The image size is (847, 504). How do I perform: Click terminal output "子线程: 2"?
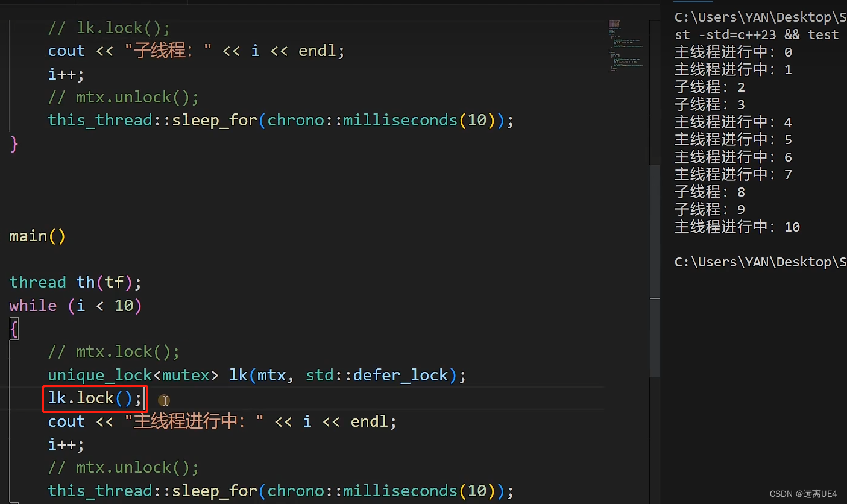pos(710,87)
